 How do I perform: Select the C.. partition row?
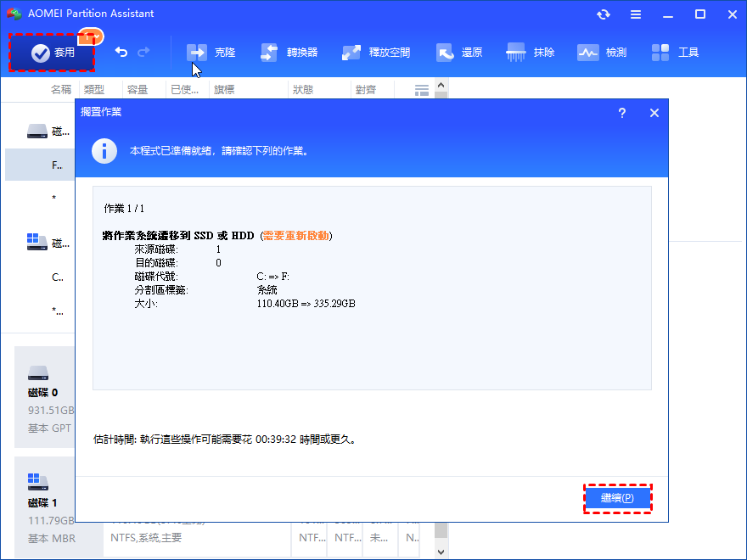pyautogui.click(x=40, y=277)
